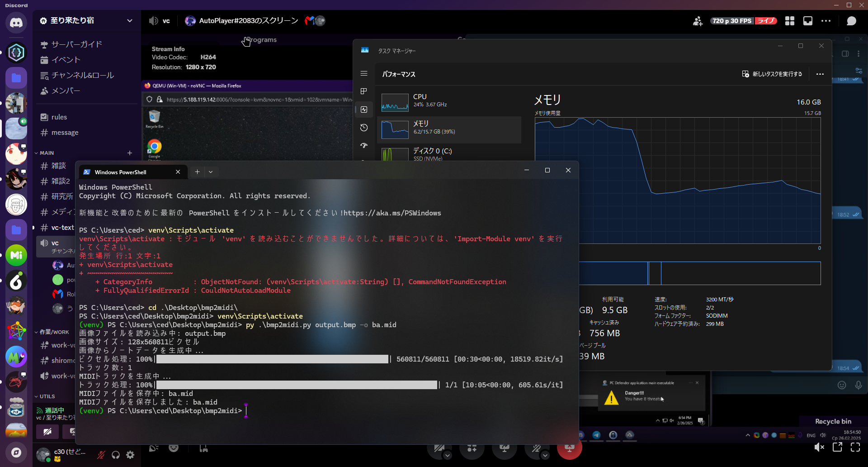
Task: Switch to grid view layout icon
Action: point(790,21)
